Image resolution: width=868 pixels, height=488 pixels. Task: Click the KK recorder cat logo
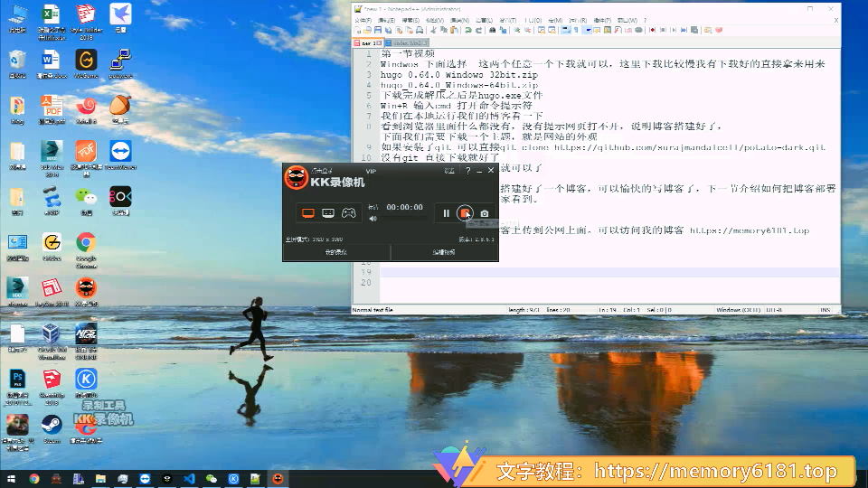(x=297, y=178)
